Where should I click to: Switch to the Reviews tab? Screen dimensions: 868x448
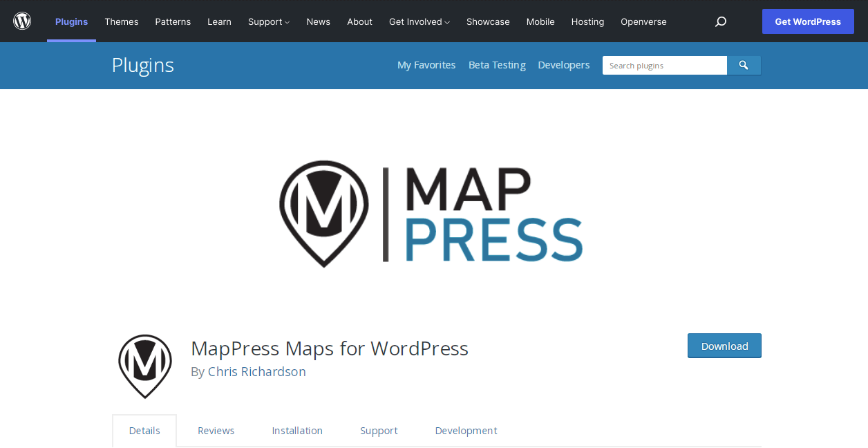tap(216, 430)
